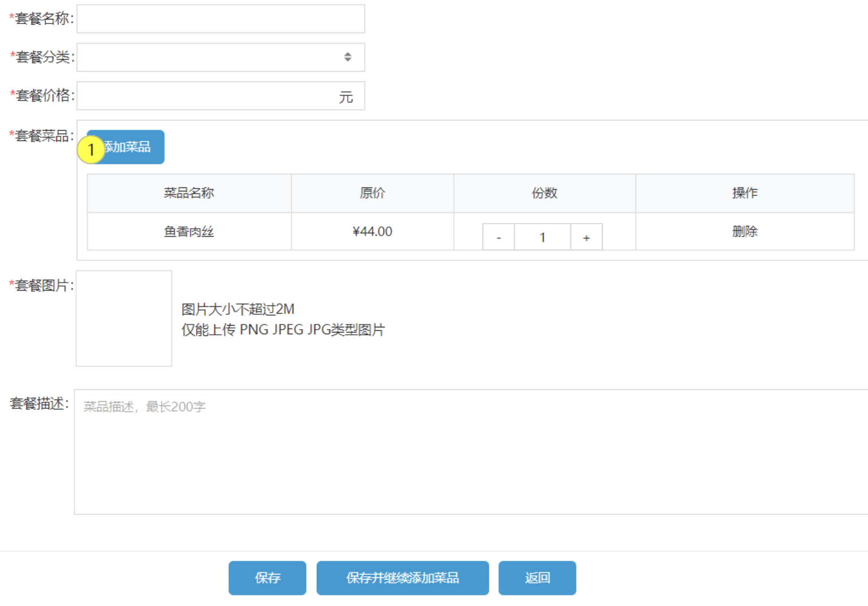Select the 鱼香肉丝 dish name cell
868x606 pixels.
(189, 232)
